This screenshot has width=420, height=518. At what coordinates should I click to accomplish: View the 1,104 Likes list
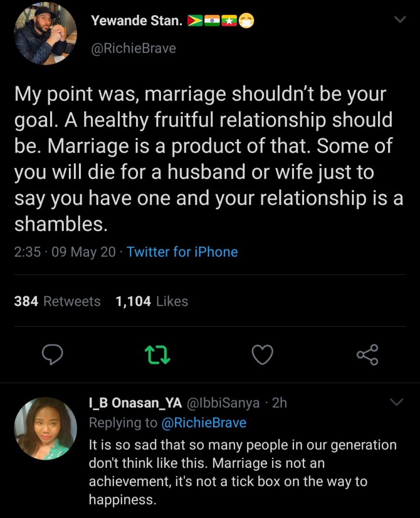152,301
